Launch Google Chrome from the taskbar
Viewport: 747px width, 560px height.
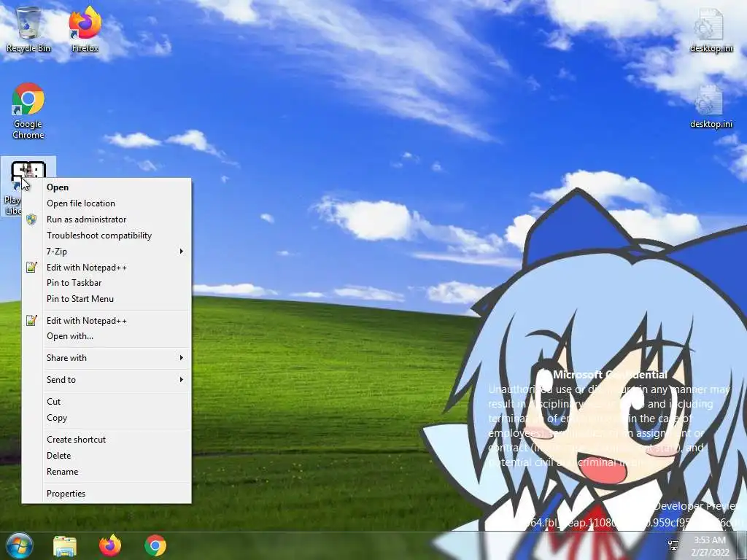coord(155,545)
